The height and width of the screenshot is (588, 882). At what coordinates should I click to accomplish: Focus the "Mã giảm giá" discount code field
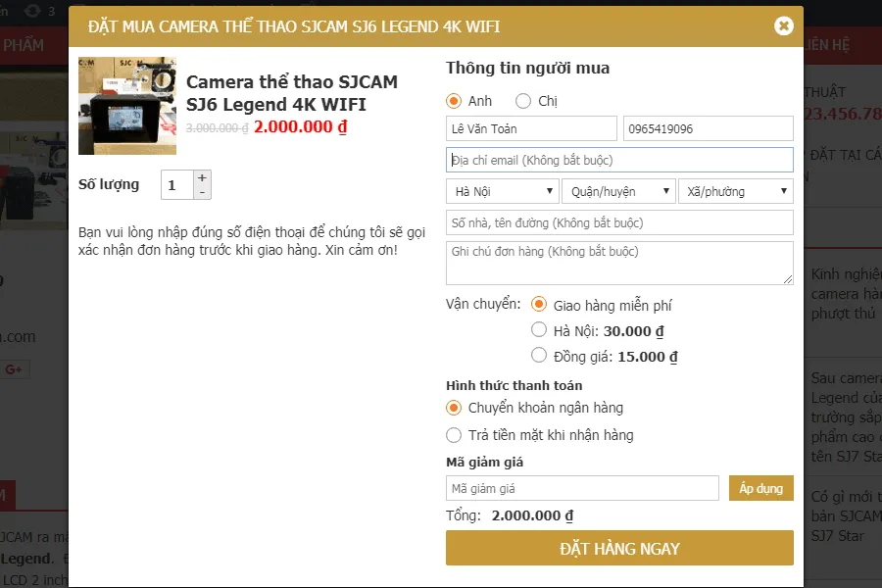(582, 487)
